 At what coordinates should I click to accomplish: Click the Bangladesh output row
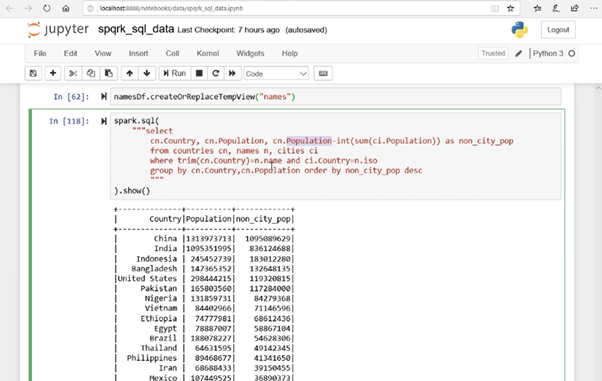[x=204, y=268]
